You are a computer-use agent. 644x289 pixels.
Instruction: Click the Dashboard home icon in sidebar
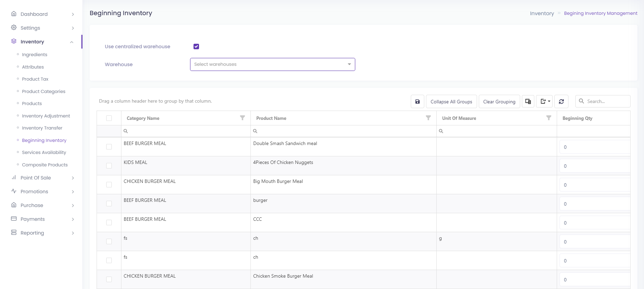(14, 14)
